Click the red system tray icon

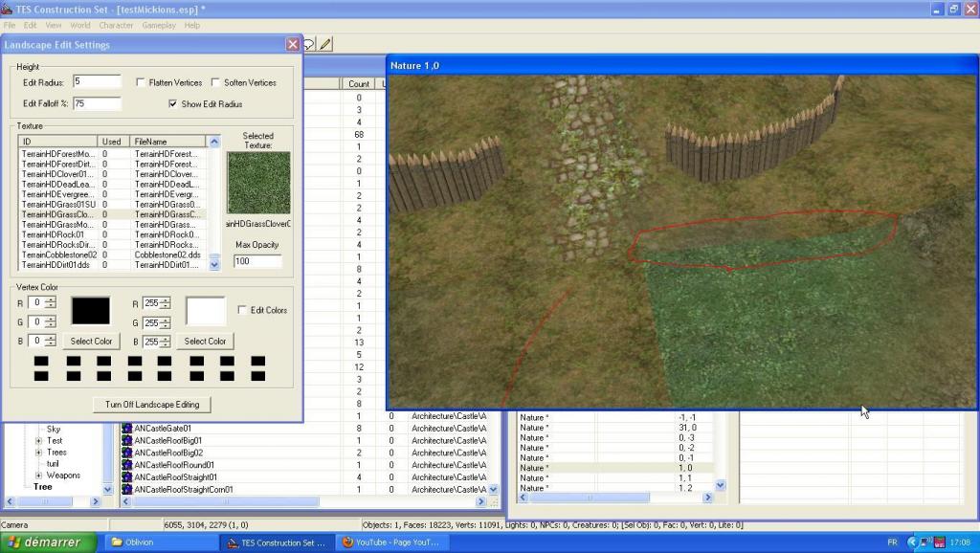click(940, 542)
